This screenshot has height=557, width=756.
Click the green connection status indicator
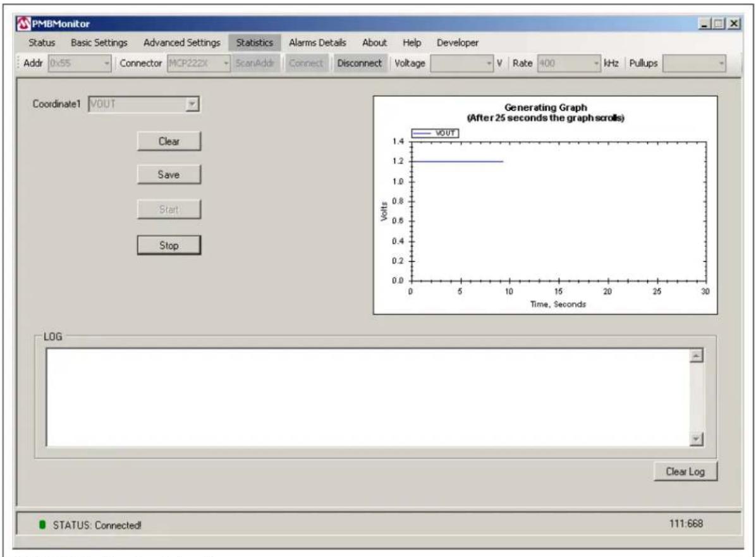(42, 525)
